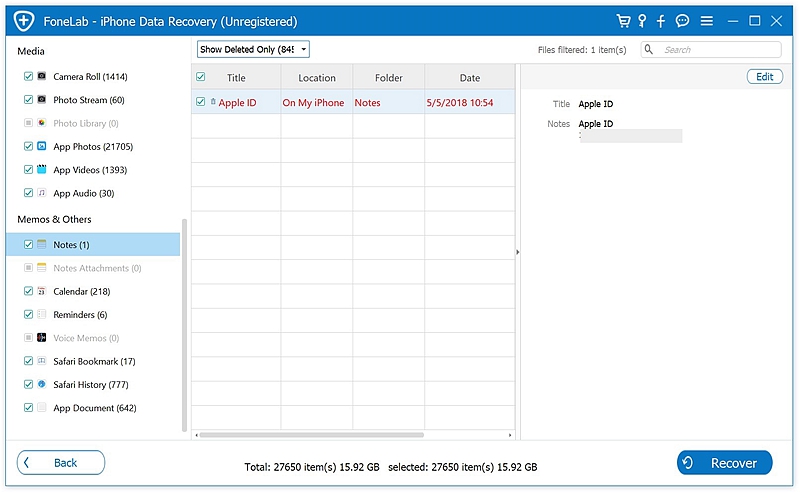
Task: Click the App Photos icon
Action: (x=42, y=146)
